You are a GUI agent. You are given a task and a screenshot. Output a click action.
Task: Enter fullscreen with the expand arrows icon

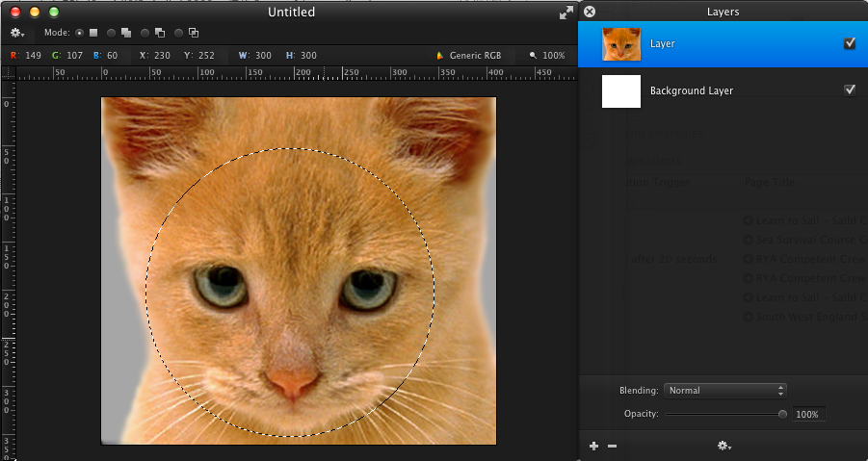pyautogui.click(x=566, y=13)
